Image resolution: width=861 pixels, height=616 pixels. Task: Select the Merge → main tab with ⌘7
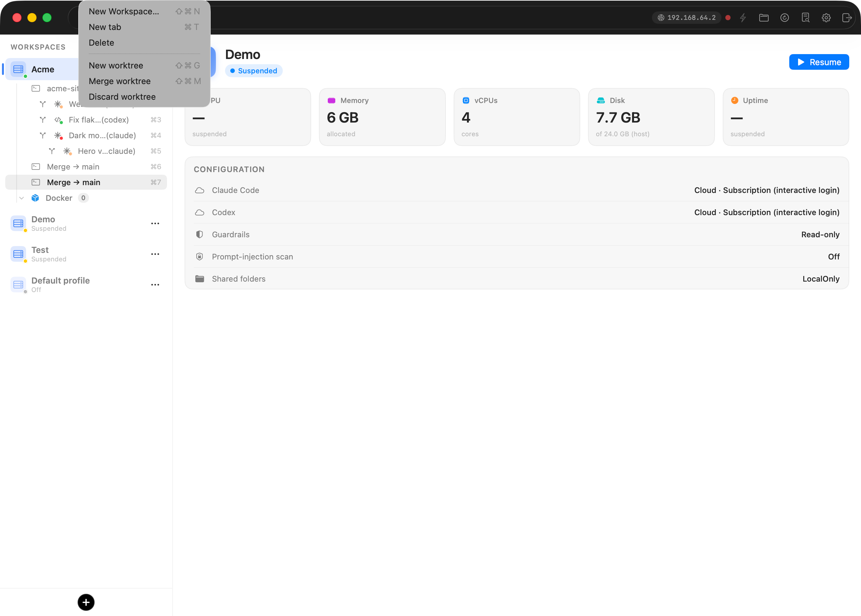tap(86, 183)
